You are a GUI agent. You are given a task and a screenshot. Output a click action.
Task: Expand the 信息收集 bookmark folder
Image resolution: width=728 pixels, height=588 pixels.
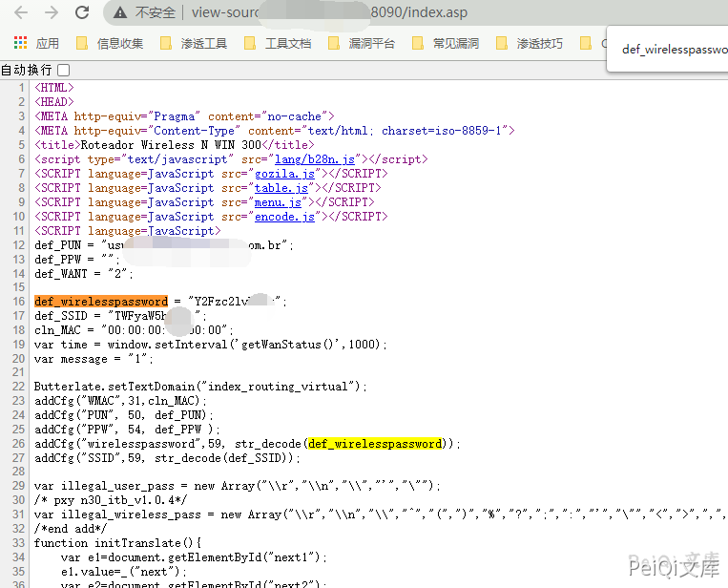point(111,44)
